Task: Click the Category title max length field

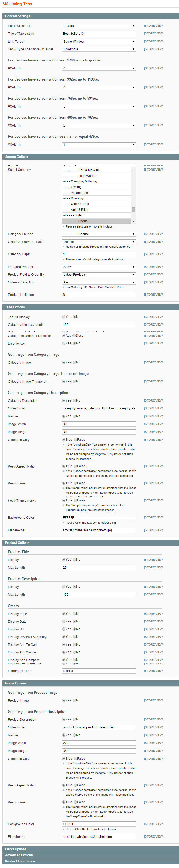Action: 99,325
